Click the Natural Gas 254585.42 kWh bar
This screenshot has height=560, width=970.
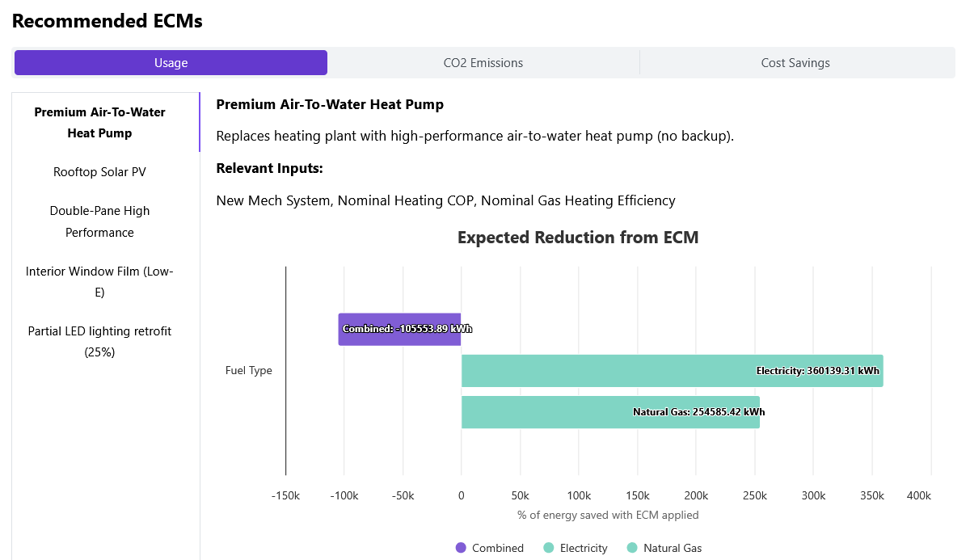tap(610, 412)
